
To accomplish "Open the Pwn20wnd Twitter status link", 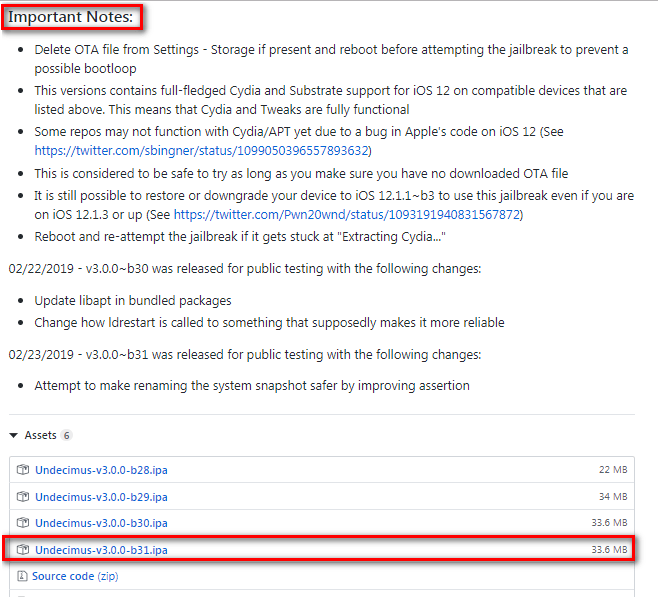I will [x=347, y=215].
